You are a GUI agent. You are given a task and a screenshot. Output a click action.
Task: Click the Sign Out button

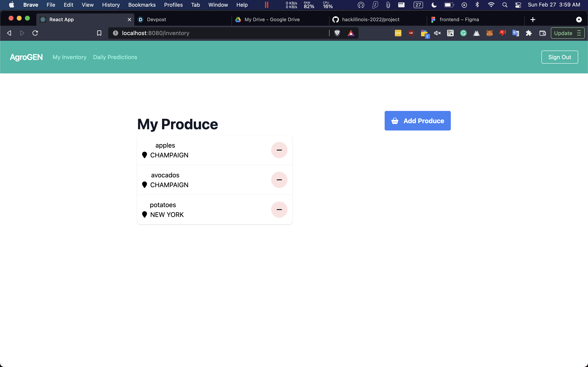click(559, 57)
